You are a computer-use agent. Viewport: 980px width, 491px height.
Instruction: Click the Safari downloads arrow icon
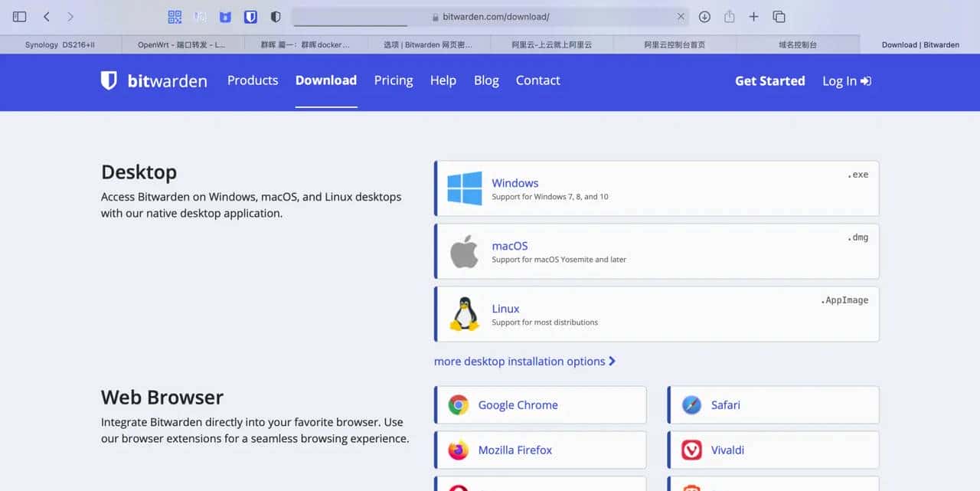(x=705, y=17)
